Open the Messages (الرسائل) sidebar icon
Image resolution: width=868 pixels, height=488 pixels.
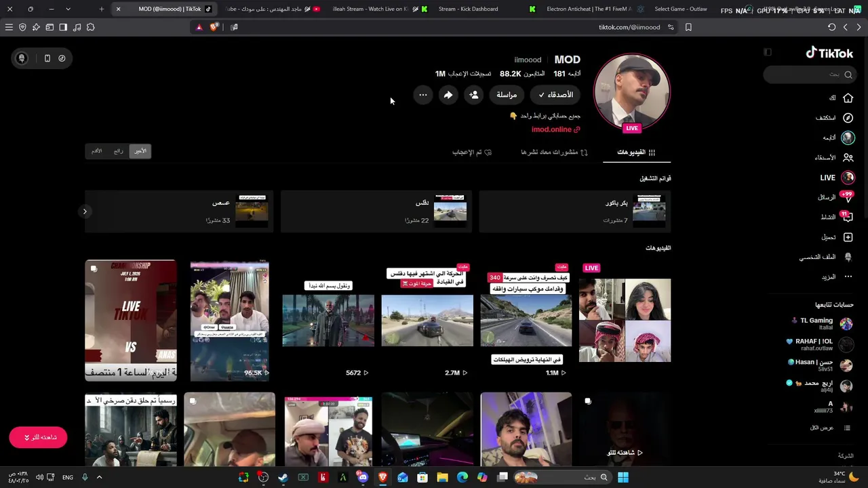847,197
